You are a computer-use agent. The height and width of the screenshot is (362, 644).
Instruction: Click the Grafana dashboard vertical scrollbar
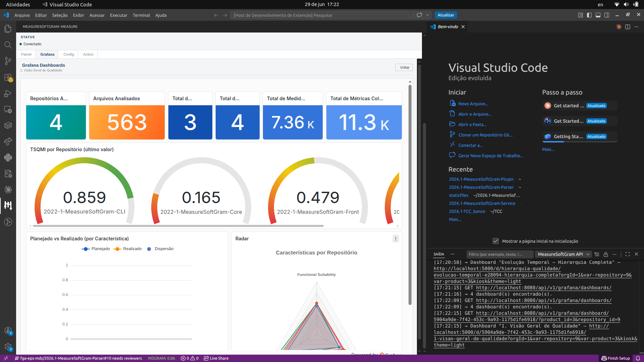[410, 195]
